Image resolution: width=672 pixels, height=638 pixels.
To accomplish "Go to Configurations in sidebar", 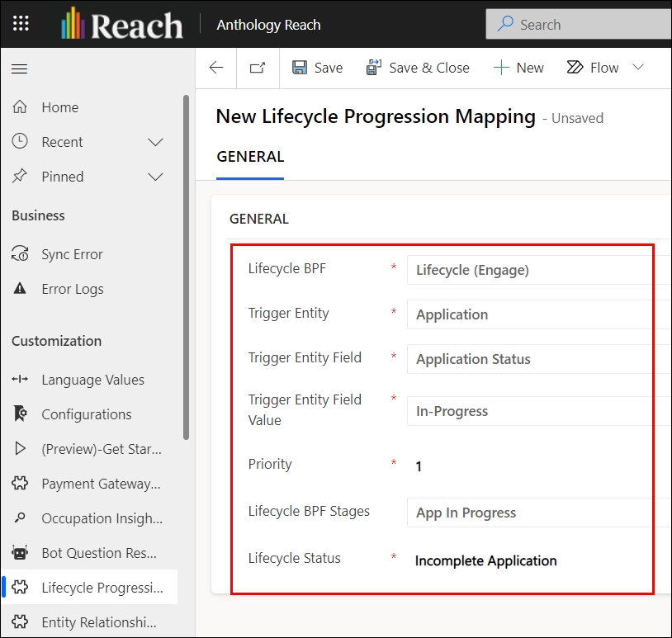I will point(86,414).
